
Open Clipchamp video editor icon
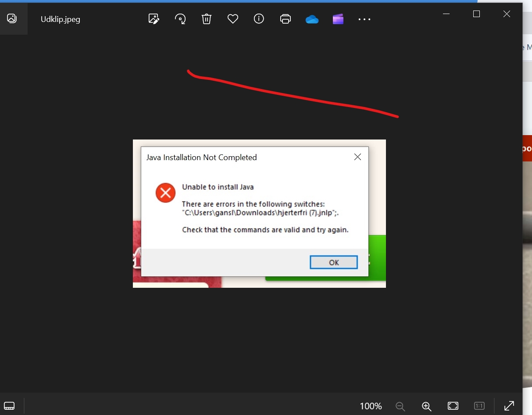click(338, 19)
